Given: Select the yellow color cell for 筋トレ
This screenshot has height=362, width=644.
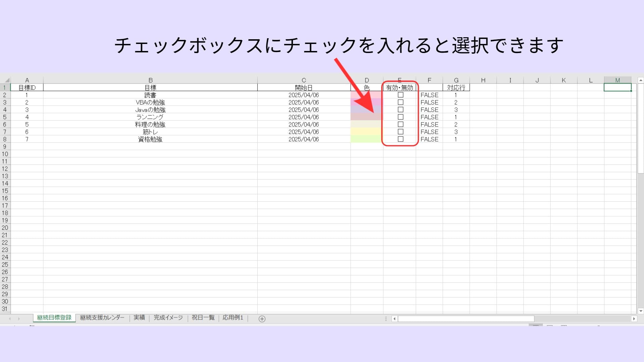Looking at the screenshot, I should (367, 132).
